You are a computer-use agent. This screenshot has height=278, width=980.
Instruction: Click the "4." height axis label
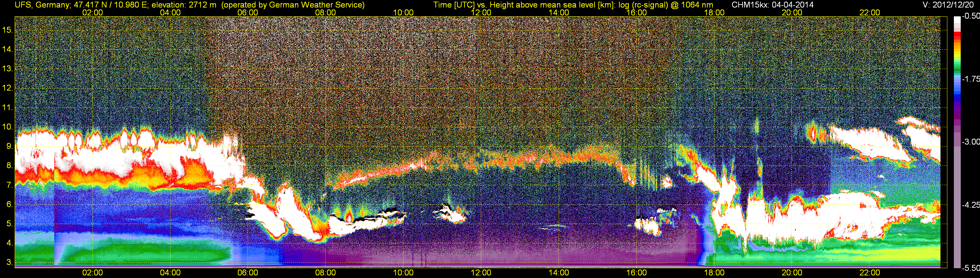9,243
